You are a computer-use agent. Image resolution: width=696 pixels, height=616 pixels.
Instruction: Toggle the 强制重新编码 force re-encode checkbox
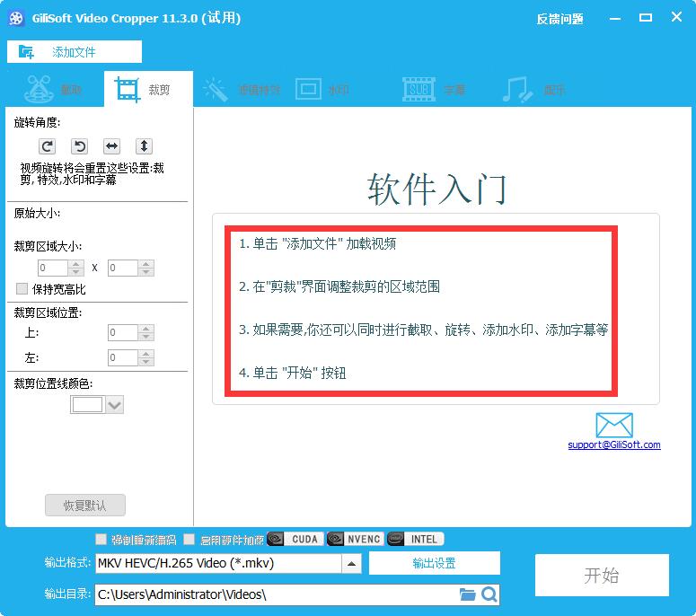(x=101, y=540)
